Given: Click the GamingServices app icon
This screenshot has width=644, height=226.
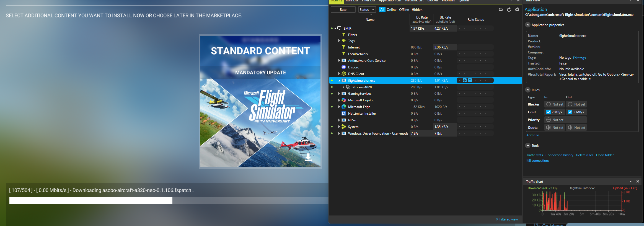Looking at the screenshot, I should 344,94.
